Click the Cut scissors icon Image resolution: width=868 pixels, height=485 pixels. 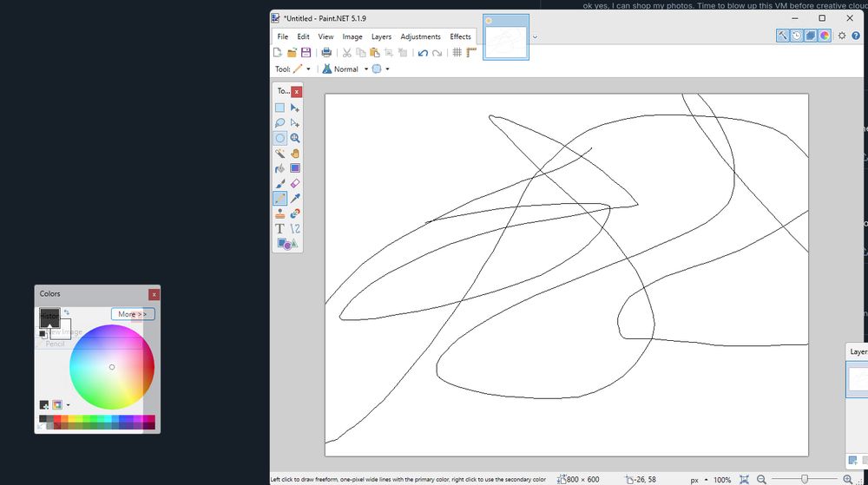(x=346, y=53)
